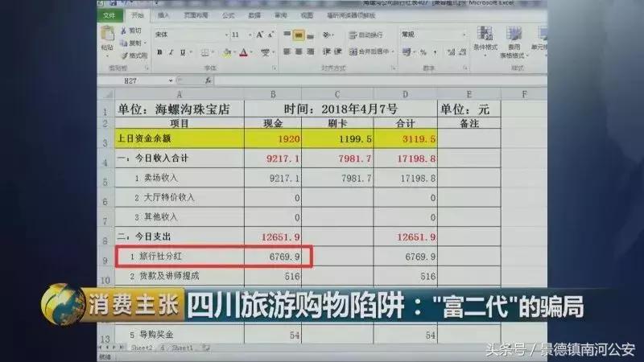This screenshot has height=362, width=644.
Task: Select the column D header
Action: click(x=405, y=94)
